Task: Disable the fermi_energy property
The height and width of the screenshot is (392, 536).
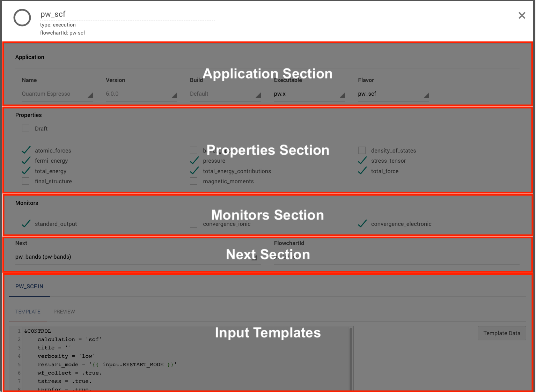Action: [x=26, y=160]
